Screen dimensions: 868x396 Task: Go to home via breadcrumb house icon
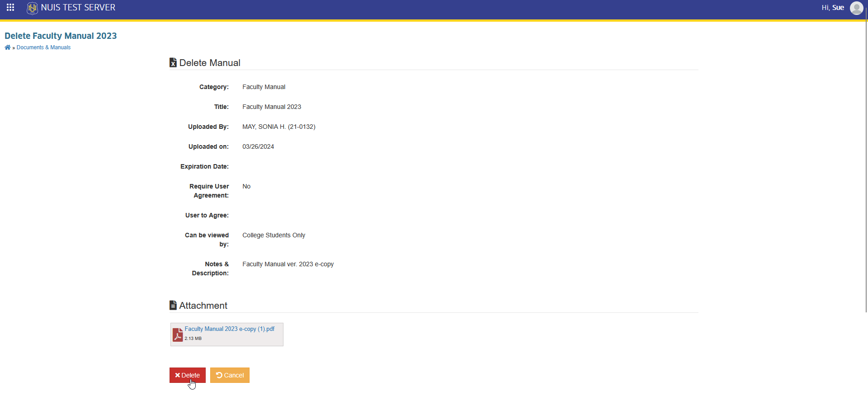tap(7, 47)
